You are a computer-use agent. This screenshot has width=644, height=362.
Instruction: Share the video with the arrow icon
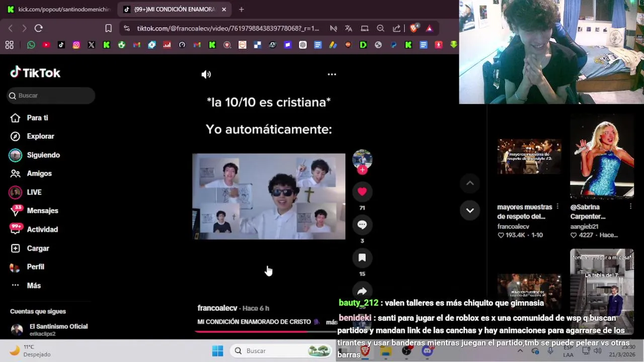pos(362,291)
